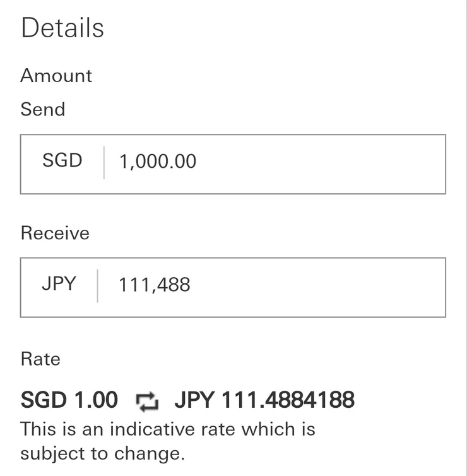Select the JPY 111.4884188 rate value
Screen dimensions: 467x476
coord(264,400)
